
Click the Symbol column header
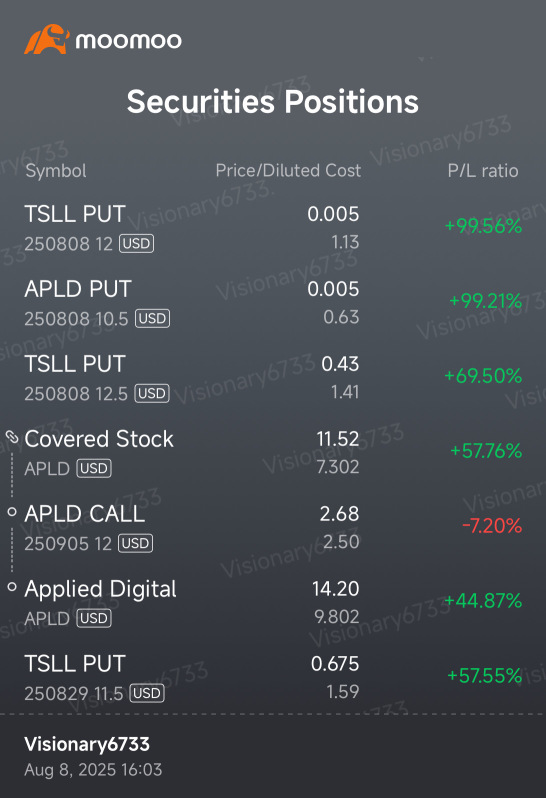coord(56,170)
